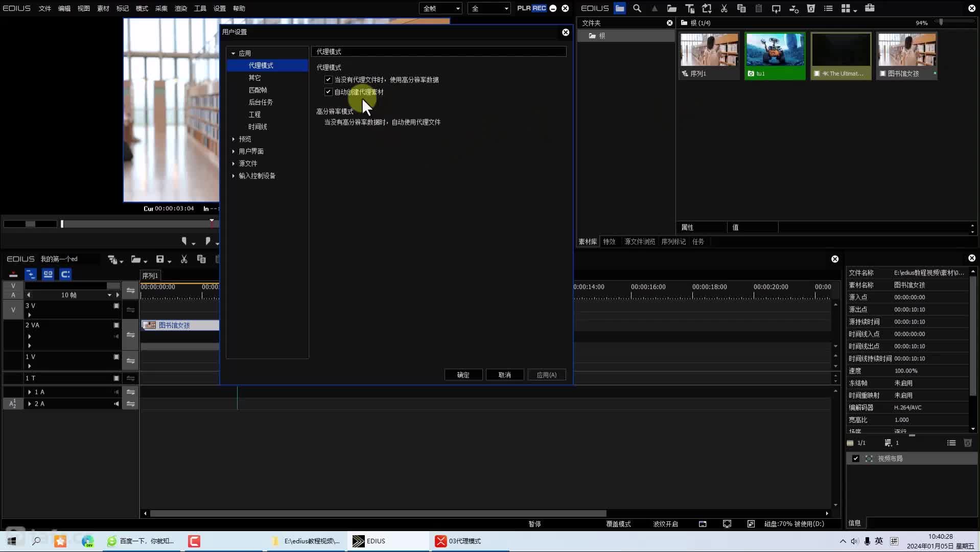
Task: Open the 设置 menu
Action: point(220,8)
